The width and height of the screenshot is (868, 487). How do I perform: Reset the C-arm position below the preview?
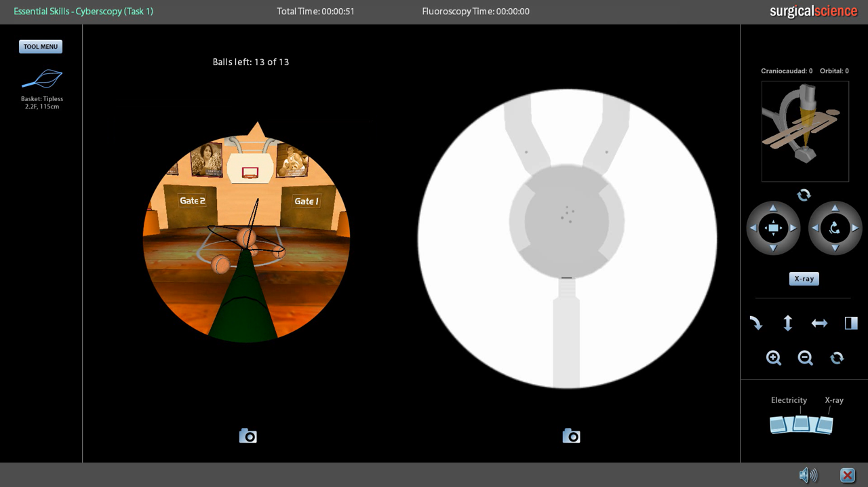click(804, 195)
